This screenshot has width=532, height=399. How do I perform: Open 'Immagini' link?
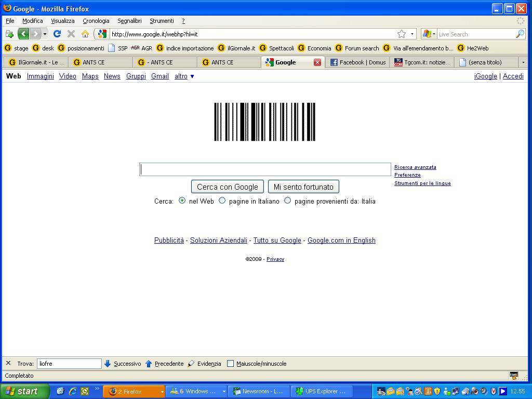pos(41,76)
